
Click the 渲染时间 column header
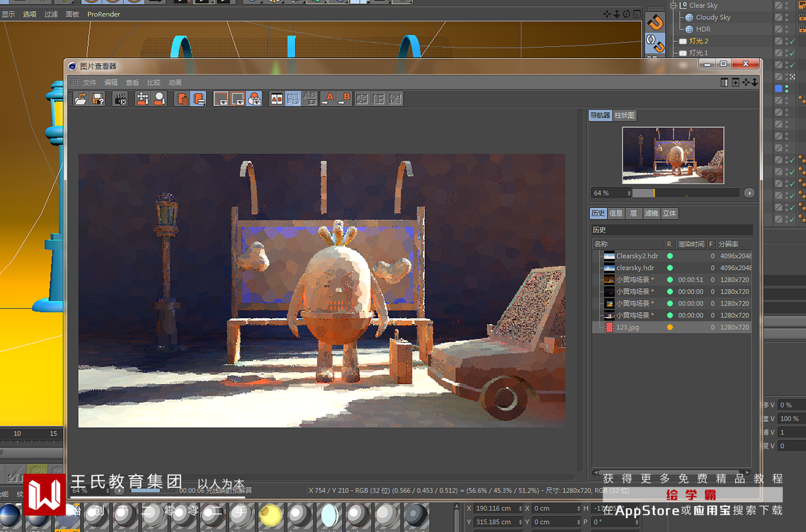coord(691,244)
